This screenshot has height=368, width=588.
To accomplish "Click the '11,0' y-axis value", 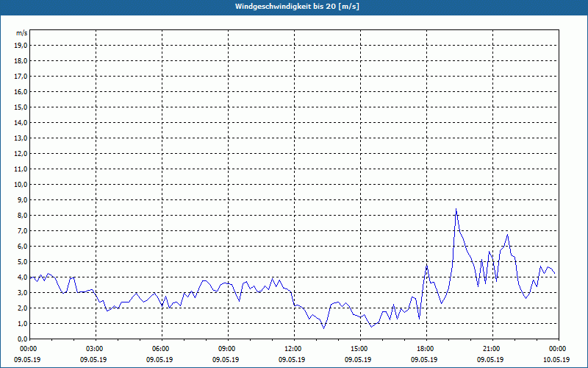I will [x=21, y=169].
